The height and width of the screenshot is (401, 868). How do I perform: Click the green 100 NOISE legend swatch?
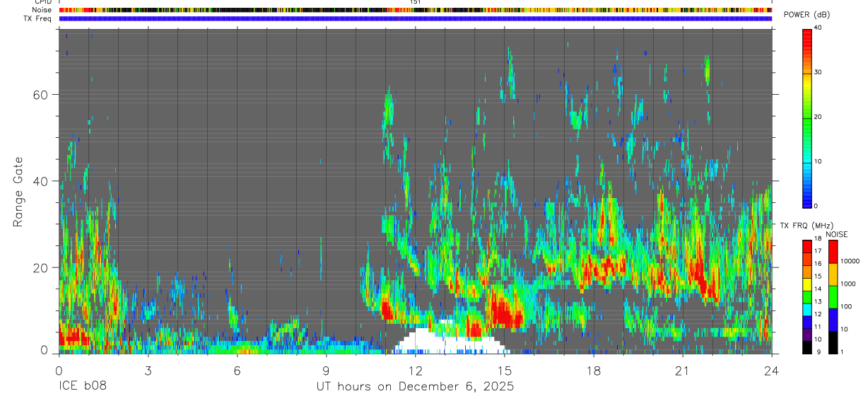(x=833, y=297)
